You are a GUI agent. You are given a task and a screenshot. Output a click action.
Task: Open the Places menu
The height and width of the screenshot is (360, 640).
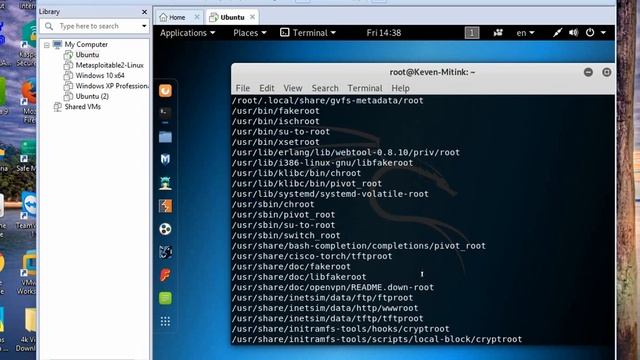pyautogui.click(x=250, y=33)
